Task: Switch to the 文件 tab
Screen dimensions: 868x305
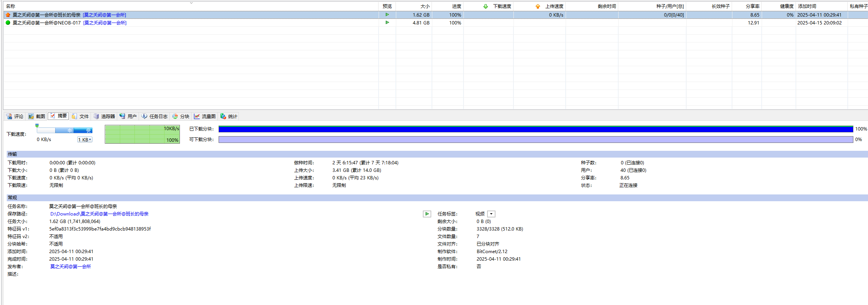Action: point(80,116)
